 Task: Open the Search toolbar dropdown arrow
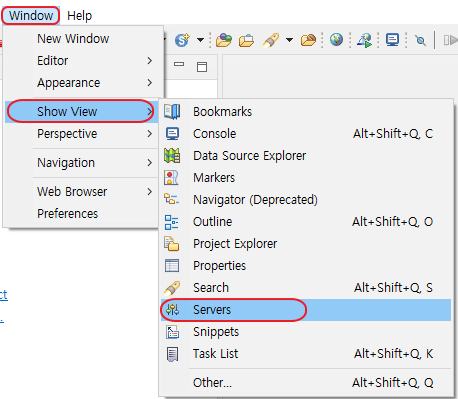coord(289,40)
